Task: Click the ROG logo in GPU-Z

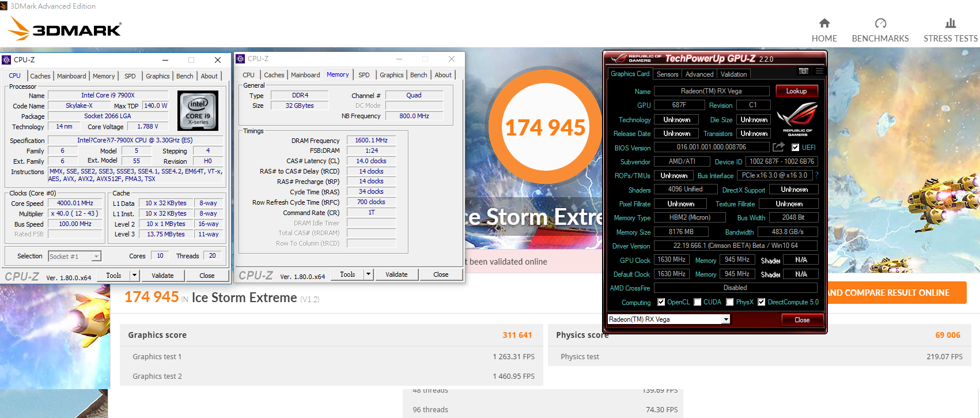Action: (797, 119)
